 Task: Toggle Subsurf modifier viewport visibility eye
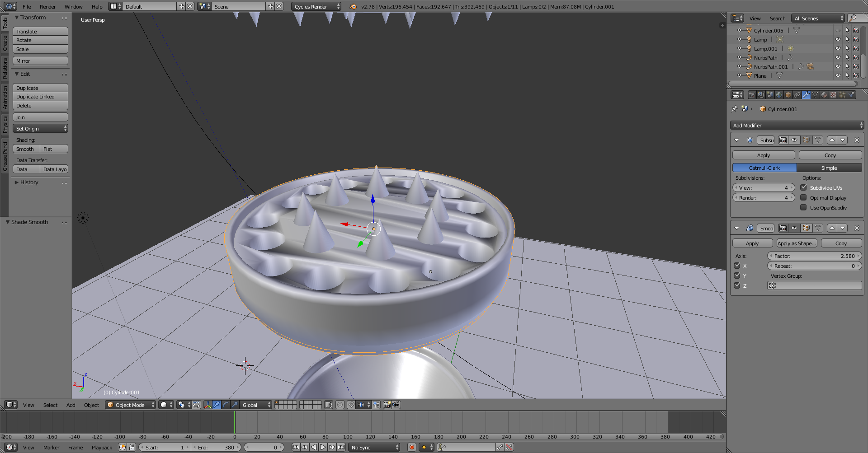pos(794,140)
